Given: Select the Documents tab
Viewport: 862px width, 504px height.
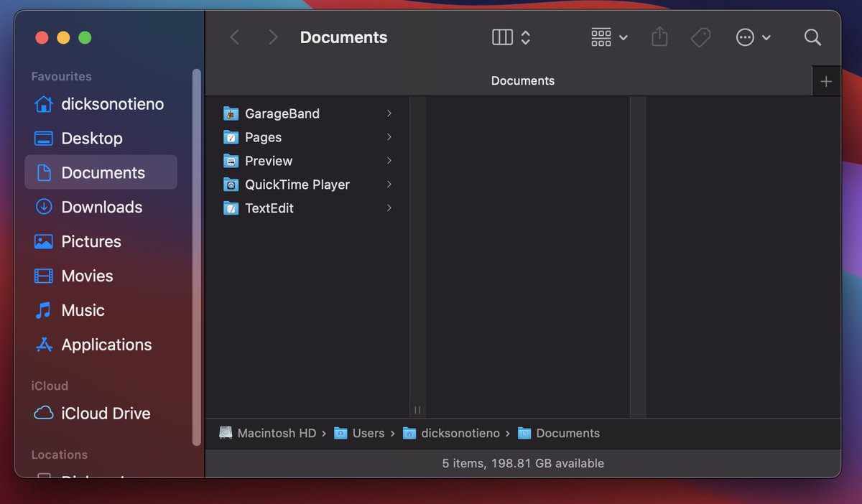Looking at the screenshot, I should (x=523, y=81).
